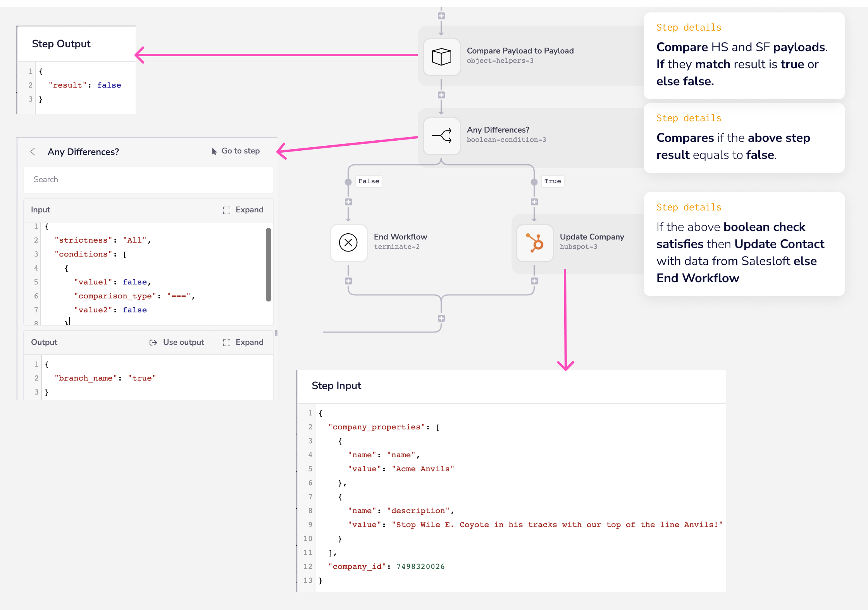The height and width of the screenshot is (610, 868).
Task: Expand the Input code editor
Action: tap(243, 210)
